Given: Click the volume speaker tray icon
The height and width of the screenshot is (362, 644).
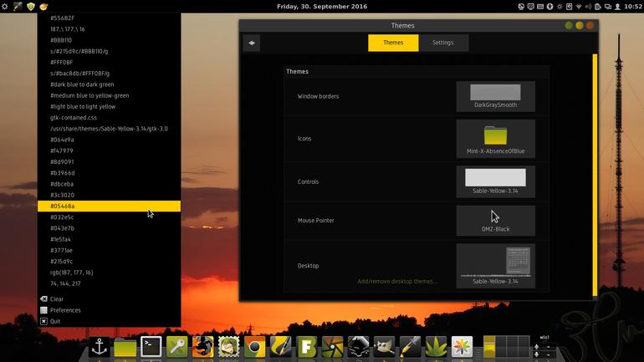Looking at the screenshot, I should [x=588, y=7].
